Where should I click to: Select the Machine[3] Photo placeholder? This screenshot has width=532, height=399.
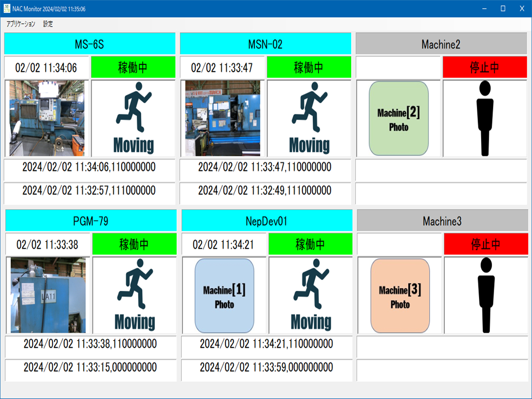(x=400, y=296)
